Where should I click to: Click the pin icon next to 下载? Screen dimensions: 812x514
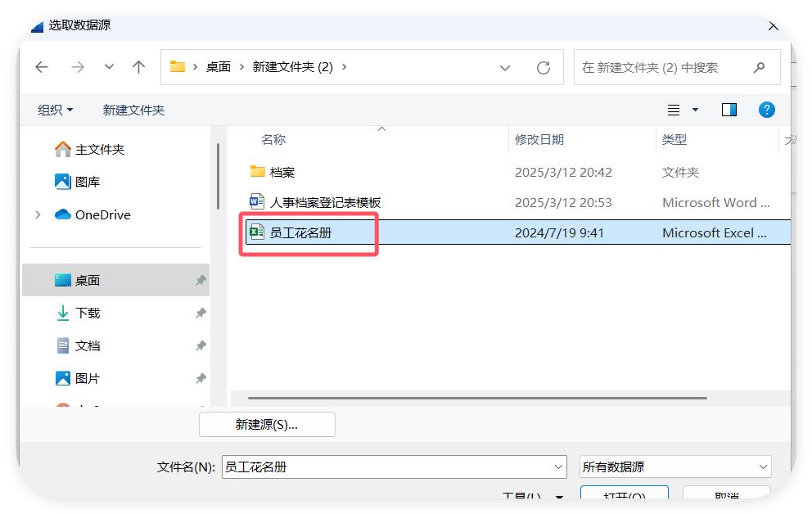click(201, 313)
